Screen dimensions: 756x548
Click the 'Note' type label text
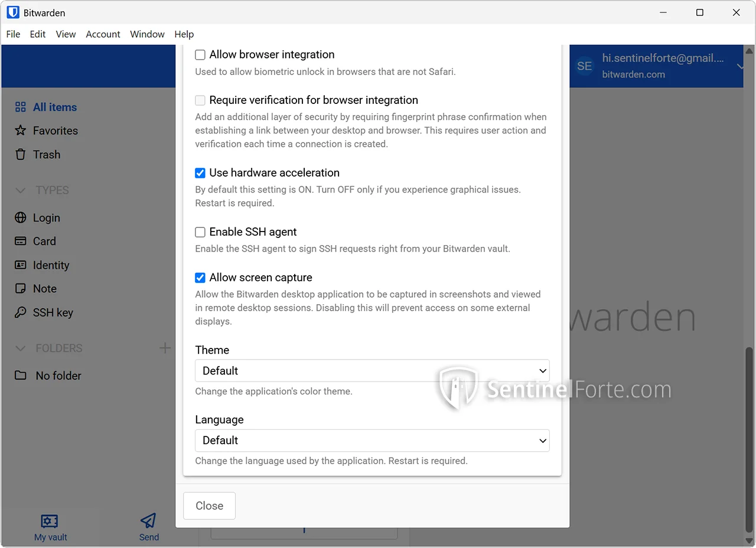click(x=45, y=289)
